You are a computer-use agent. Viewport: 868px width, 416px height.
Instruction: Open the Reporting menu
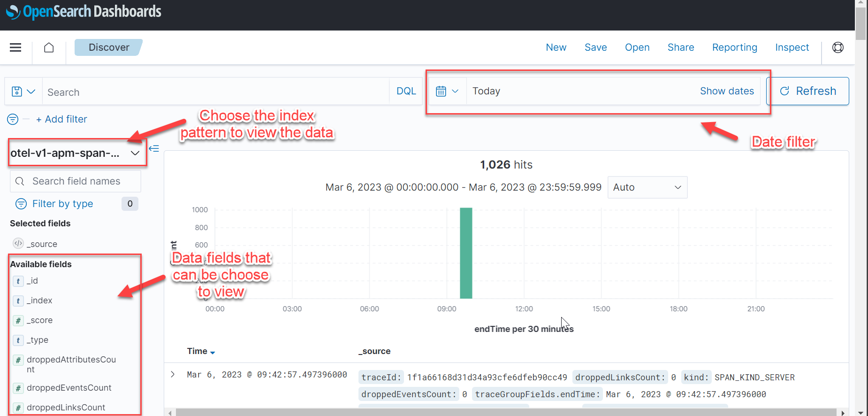click(734, 47)
